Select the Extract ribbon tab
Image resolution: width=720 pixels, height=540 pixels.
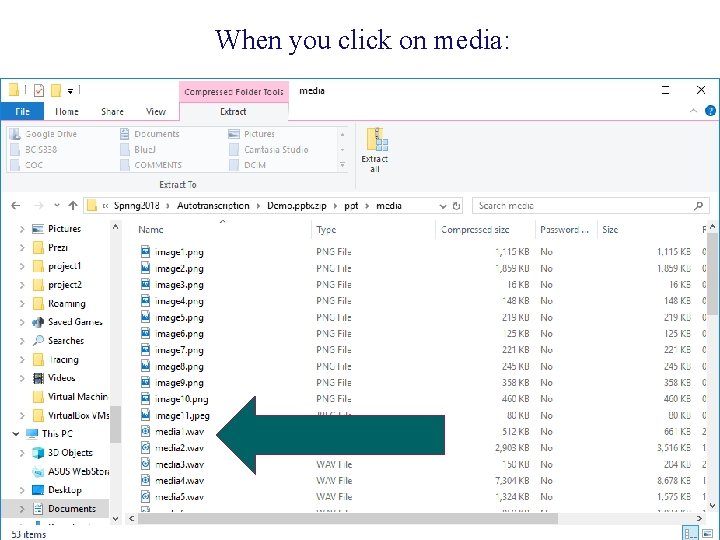pos(233,112)
